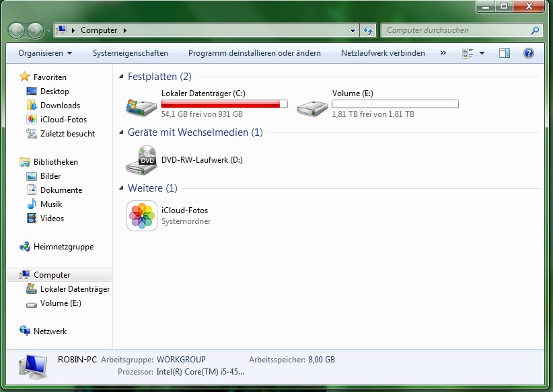
Task: Click the Volume (E:) capacity bar
Action: tap(395, 104)
